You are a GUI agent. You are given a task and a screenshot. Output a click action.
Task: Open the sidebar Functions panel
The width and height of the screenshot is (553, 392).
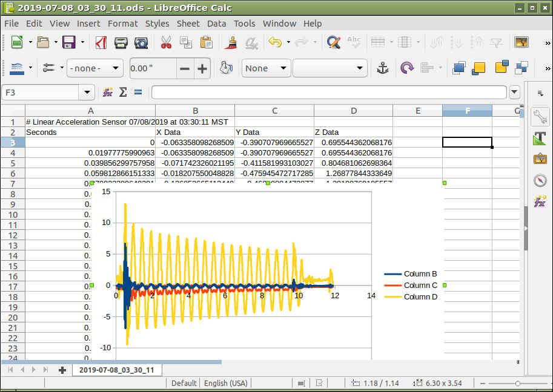[x=540, y=201]
